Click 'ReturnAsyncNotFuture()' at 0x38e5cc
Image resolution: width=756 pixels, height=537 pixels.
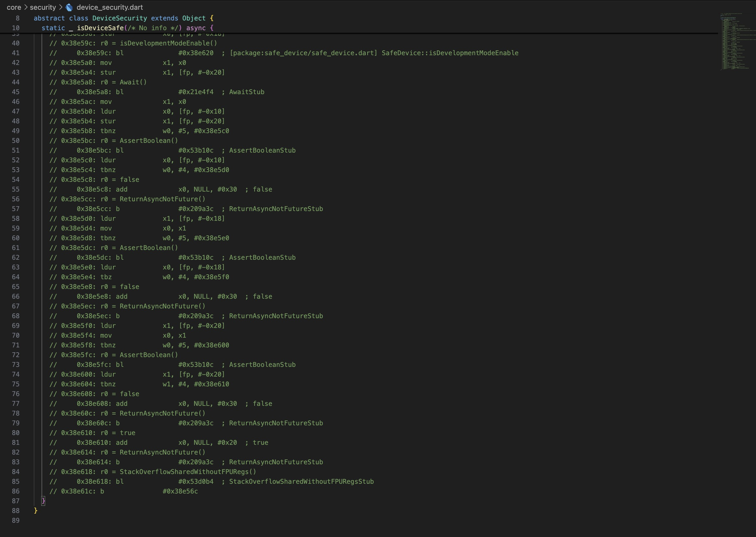coord(162,199)
